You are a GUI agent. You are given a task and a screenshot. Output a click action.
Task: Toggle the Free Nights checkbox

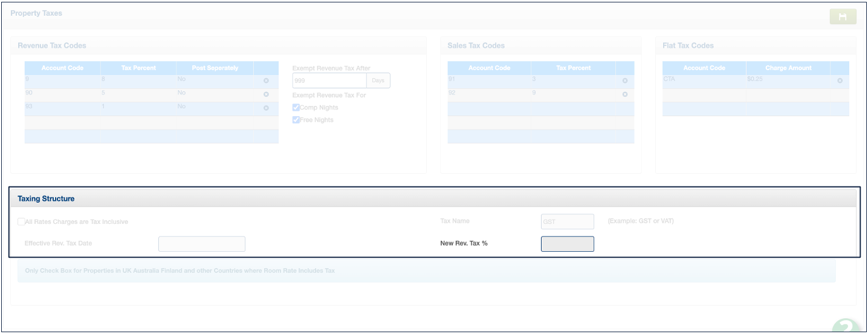tap(296, 120)
